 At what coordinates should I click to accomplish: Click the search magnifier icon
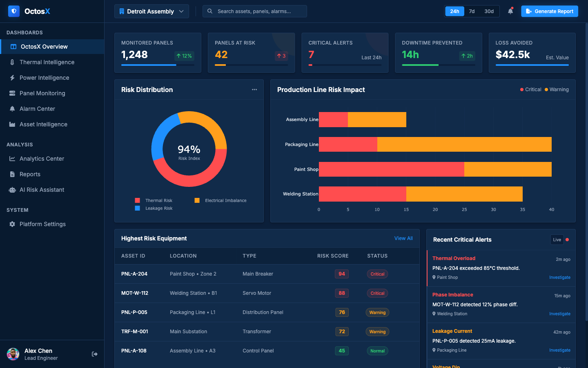210,11
